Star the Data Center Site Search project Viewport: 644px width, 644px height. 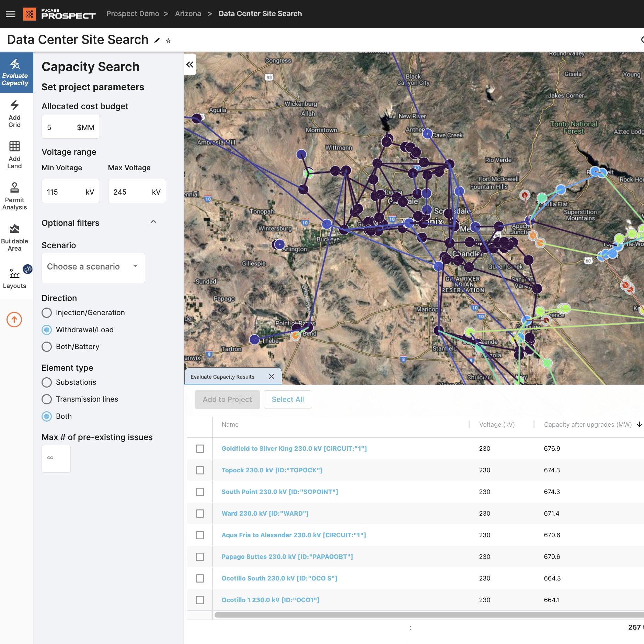point(169,40)
